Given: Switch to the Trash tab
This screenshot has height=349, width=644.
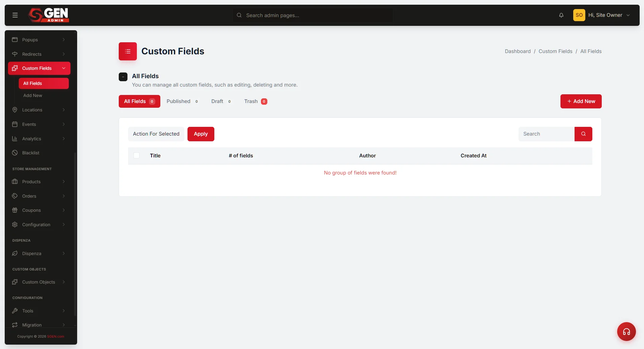Looking at the screenshot, I should (256, 101).
